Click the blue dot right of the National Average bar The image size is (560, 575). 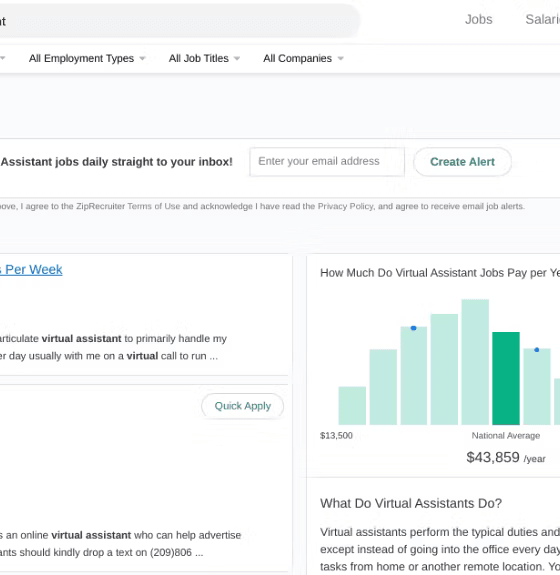click(x=537, y=350)
